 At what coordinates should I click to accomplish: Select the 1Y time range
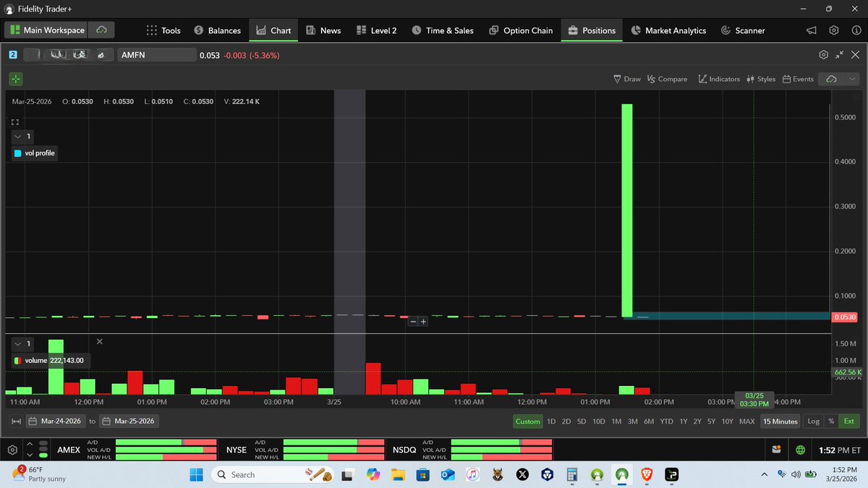(x=683, y=421)
